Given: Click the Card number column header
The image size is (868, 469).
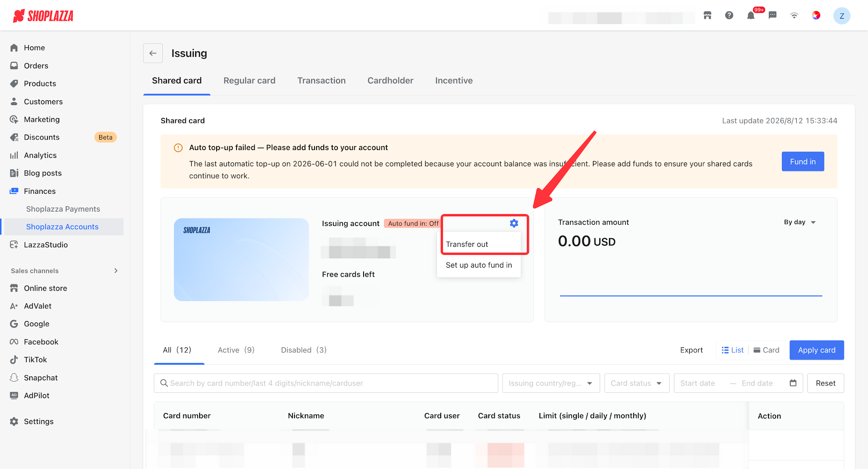Looking at the screenshot, I should pyautogui.click(x=187, y=416).
